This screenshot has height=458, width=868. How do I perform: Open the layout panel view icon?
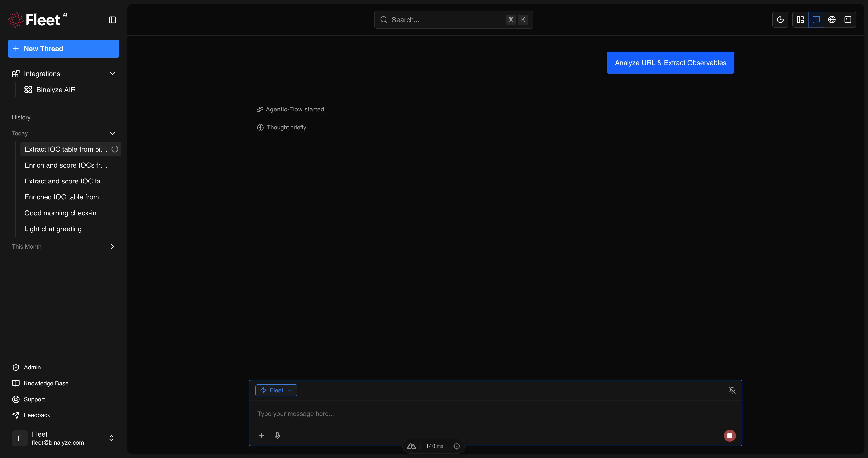800,20
